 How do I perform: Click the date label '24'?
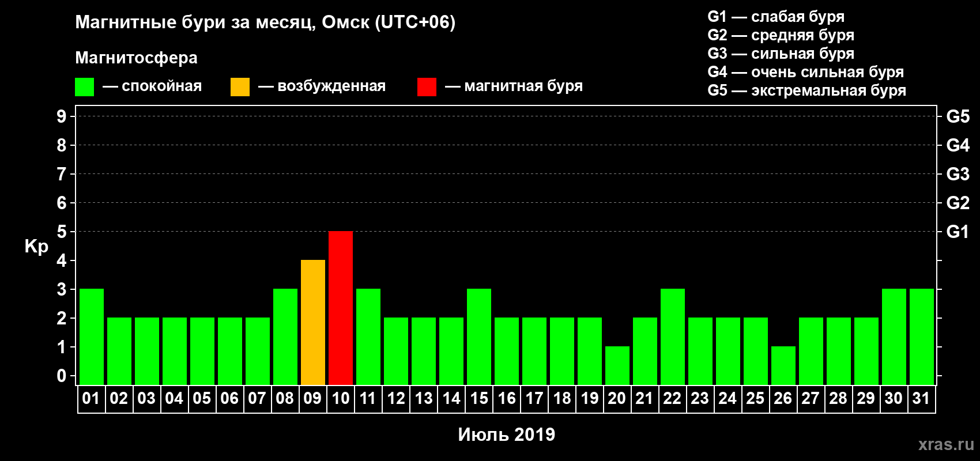point(728,398)
